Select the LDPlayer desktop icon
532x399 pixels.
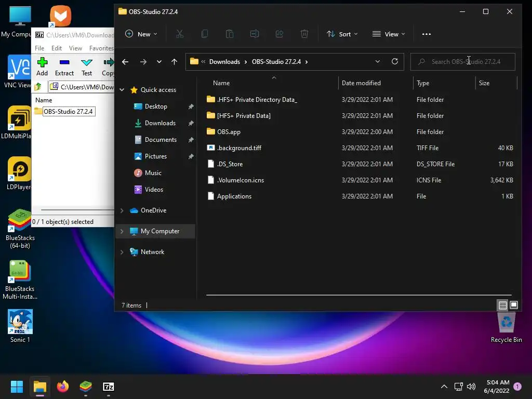19,174
